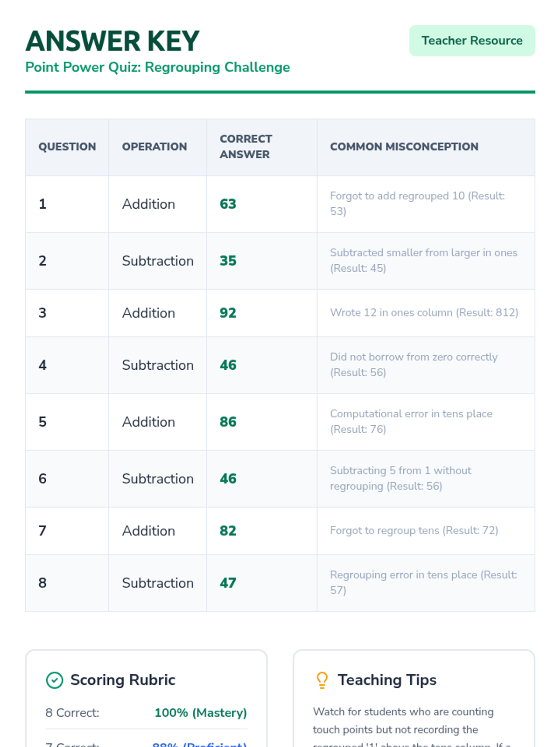Click the Teaching Tips lightbulb icon
The width and height of the screenshot is (560, 747).
click(x=322, y=680)
